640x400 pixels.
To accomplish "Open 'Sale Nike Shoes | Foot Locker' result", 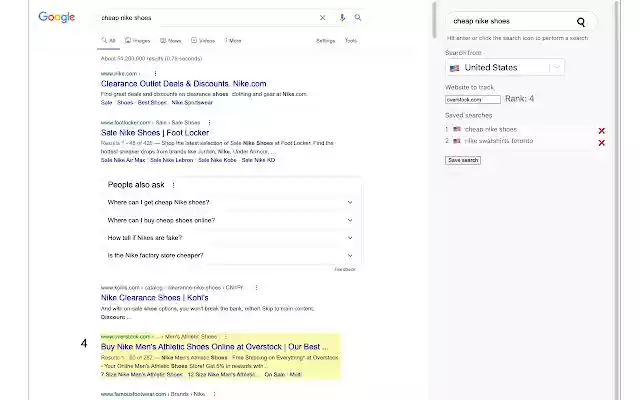I will pos(155,133).
